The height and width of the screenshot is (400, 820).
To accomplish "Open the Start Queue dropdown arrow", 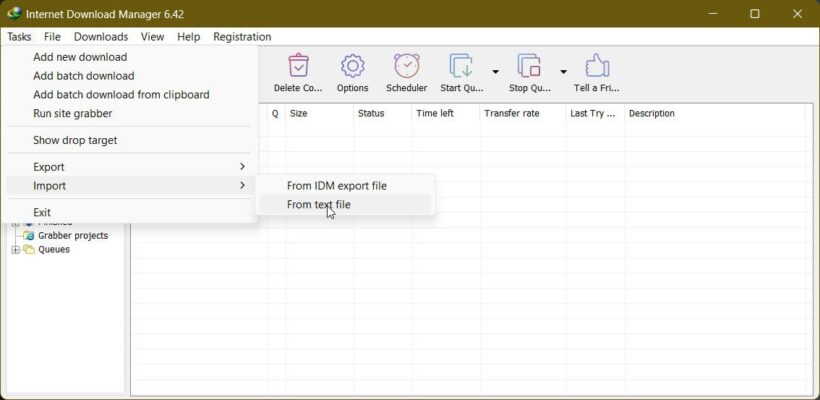I will tap(495, 72).
